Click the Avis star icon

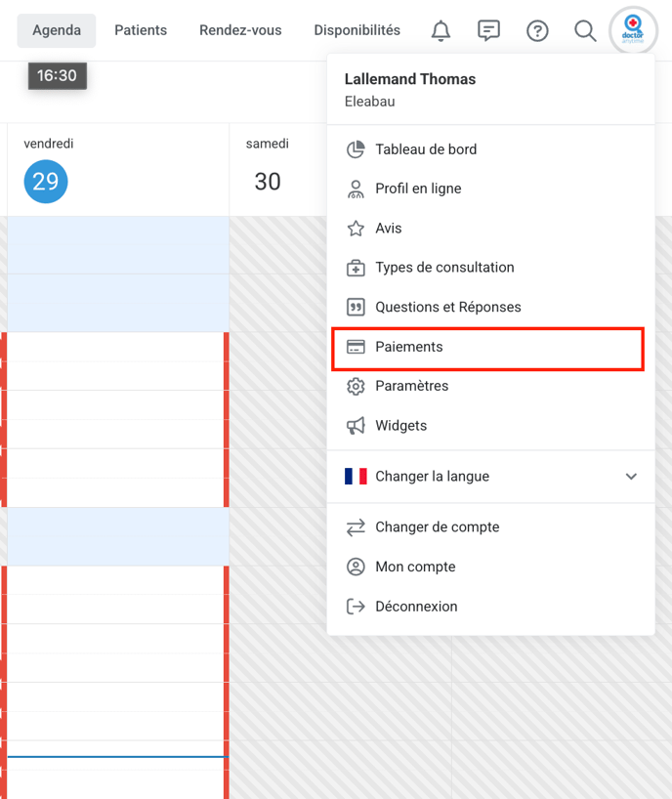pos(356,229)
